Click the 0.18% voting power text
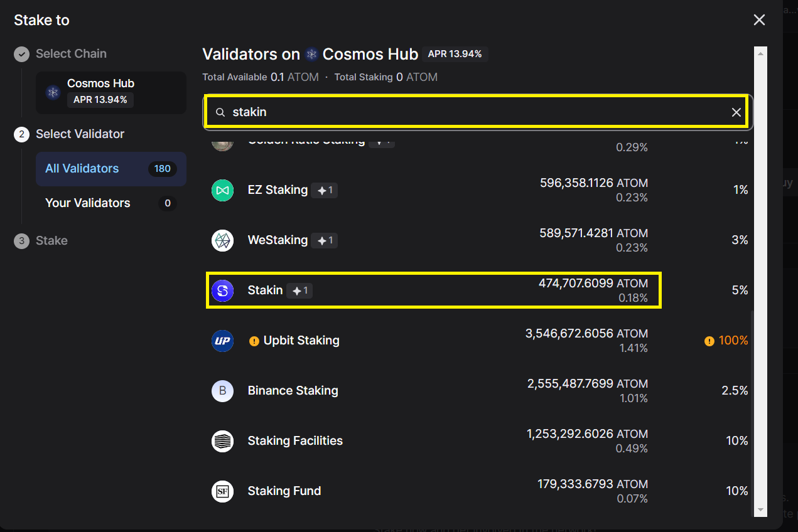 click(633, 298)
